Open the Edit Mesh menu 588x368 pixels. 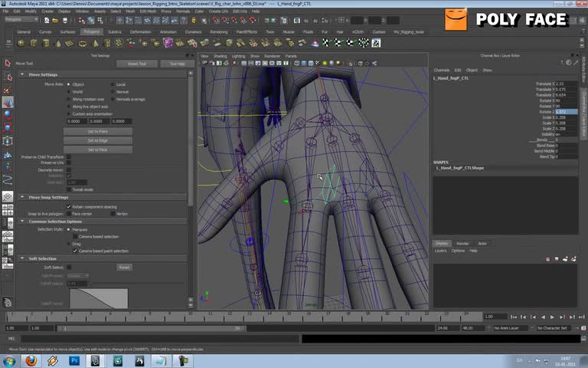tap(147, 11)
